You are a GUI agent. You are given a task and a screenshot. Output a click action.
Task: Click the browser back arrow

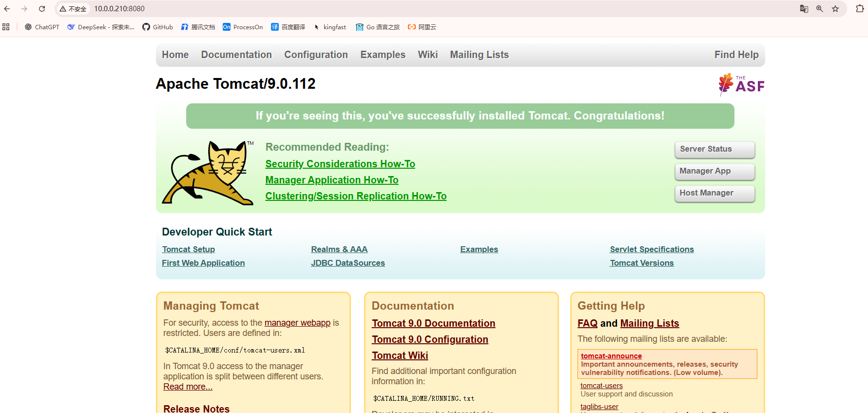7,9
